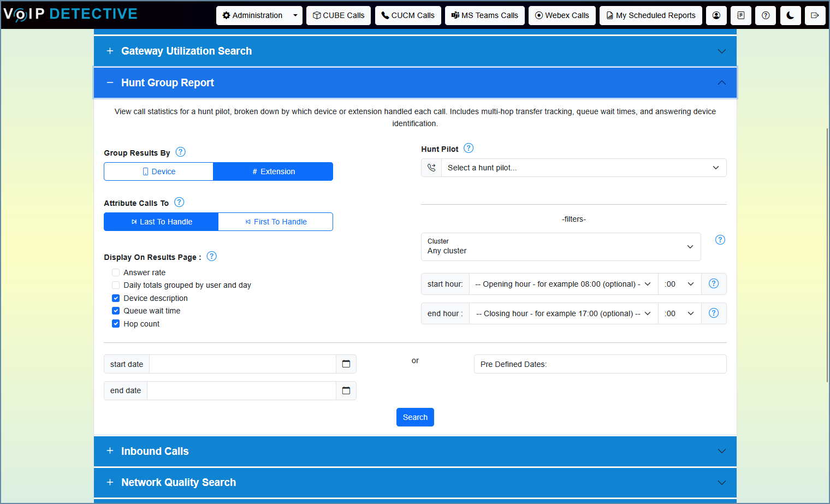
Task: Click in the start date input field
Action: pos(242,364)
